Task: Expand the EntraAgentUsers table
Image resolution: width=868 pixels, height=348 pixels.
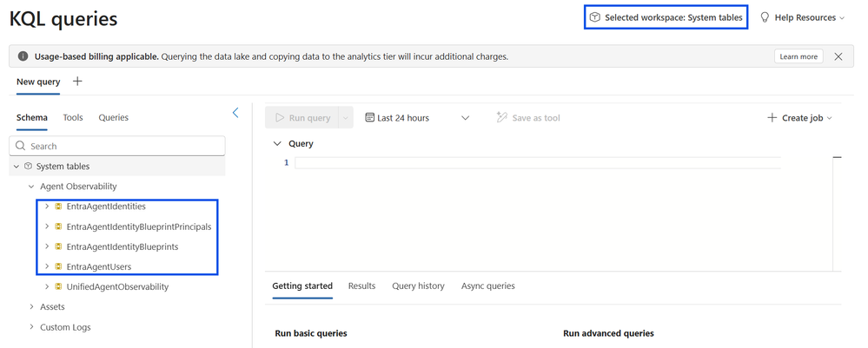Action: click(47, 266)
